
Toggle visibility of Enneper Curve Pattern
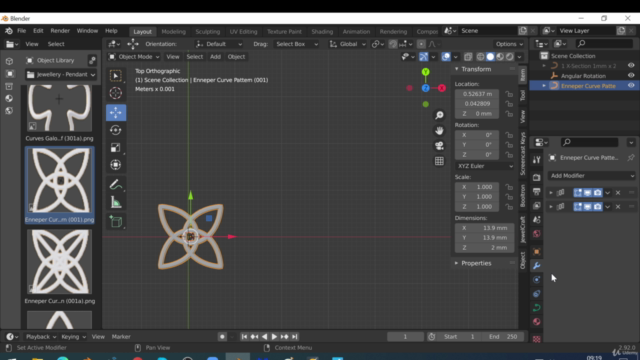(631, 86)
